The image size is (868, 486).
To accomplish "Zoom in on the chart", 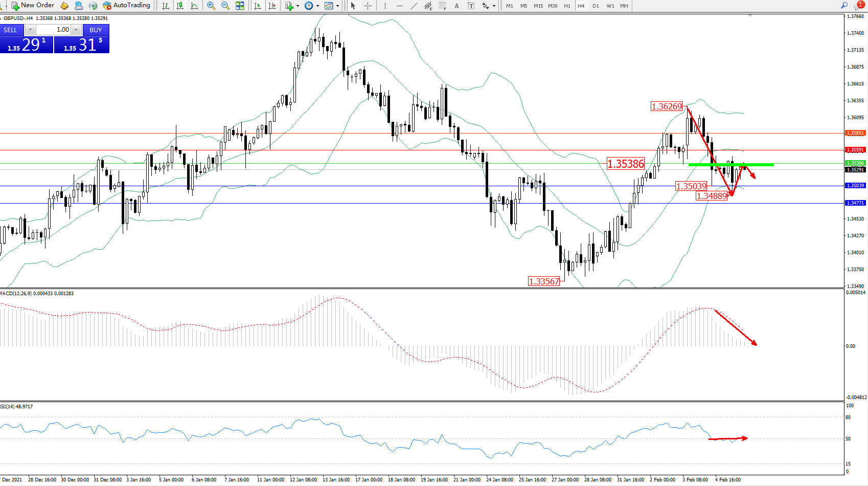I will [211, 6].
